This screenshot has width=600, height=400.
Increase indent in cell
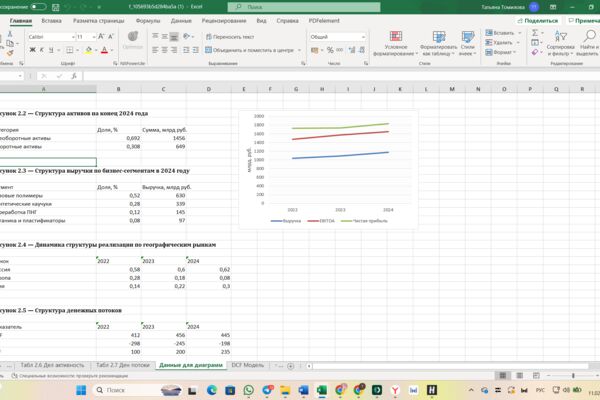tap(195, 50)
